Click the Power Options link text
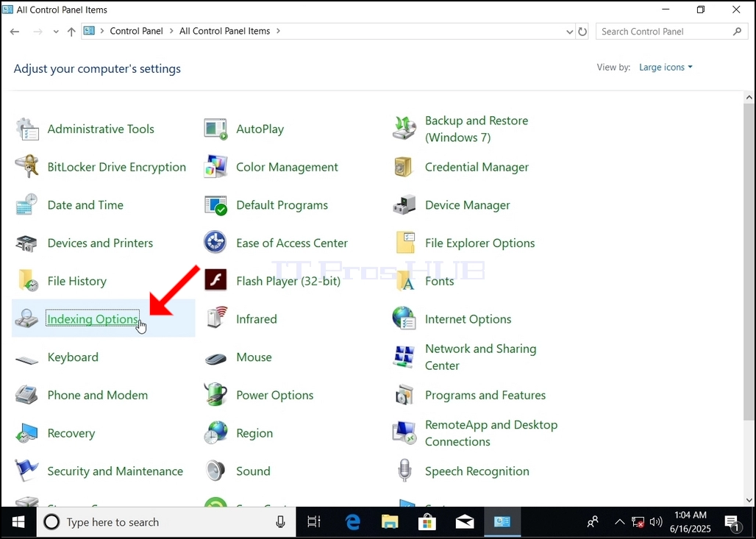The image size is (756, 539). 275,395
